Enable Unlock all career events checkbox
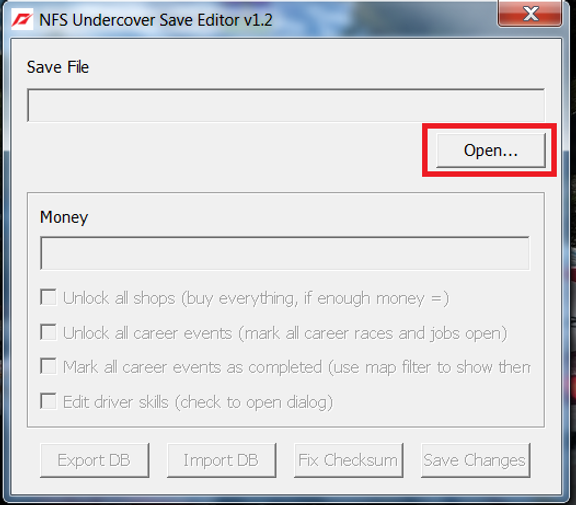The height and width of the screenshot is (505, 576). (x=48, y=332)
